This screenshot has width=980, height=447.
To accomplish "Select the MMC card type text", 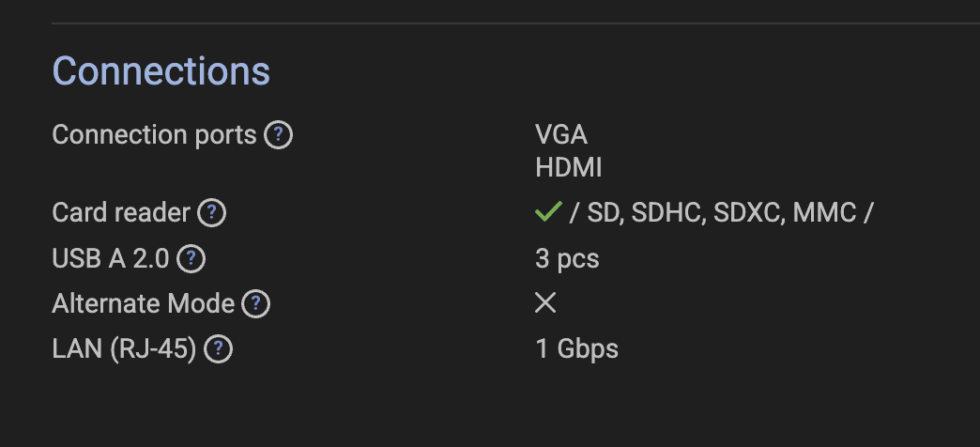I will [x=824, y=213].
